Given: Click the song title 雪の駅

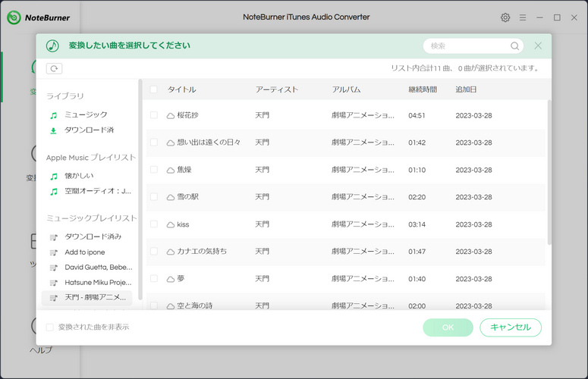Looking at the screenshot, I should pyautogui.click(x=188, y=196).
